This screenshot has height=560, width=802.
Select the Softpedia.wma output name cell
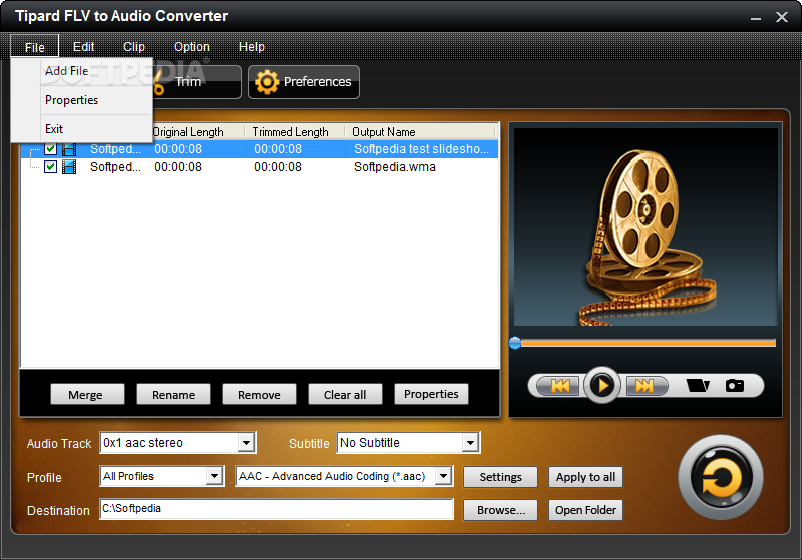coord(394,167)
